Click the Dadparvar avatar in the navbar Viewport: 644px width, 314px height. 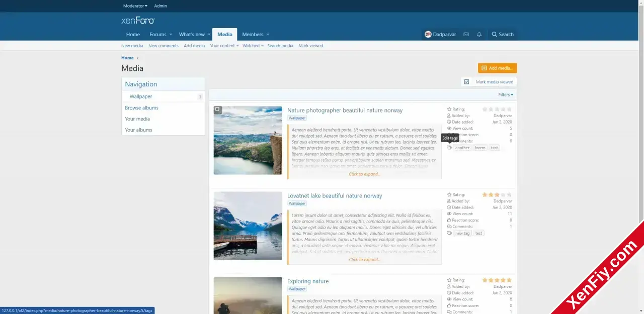428,35
